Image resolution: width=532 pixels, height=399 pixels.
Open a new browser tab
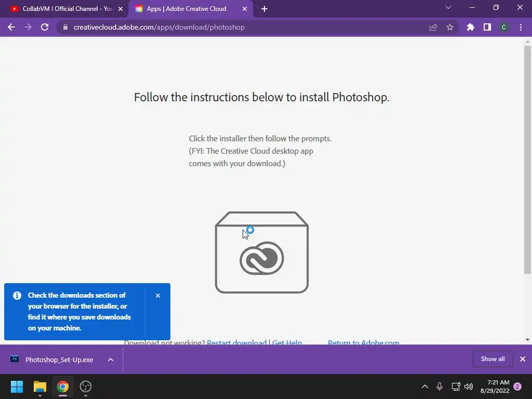coord(264,9)
